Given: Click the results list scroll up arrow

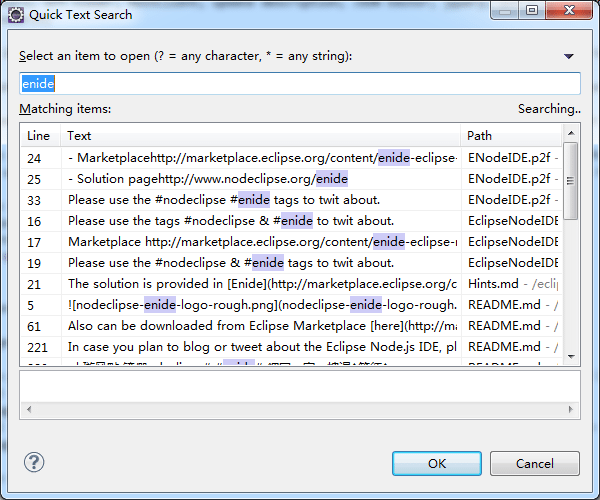Looking at the screenshot, I should pyautogui.click(x=571, y=133).
